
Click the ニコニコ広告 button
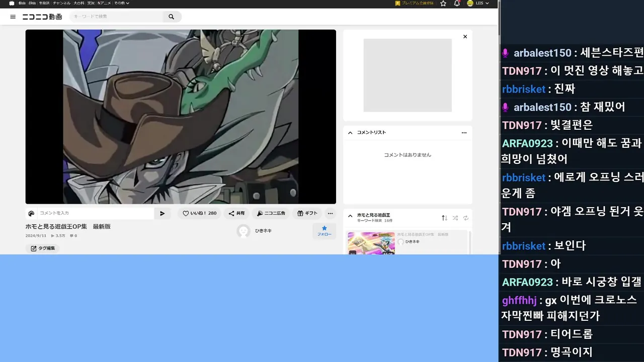pos(271,213)
